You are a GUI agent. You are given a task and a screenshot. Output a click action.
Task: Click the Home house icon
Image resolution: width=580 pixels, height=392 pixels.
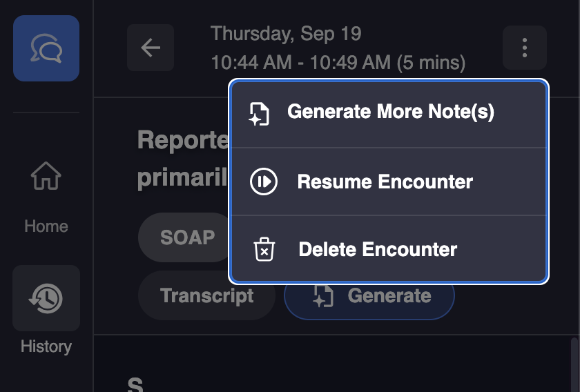pos(46,177)
